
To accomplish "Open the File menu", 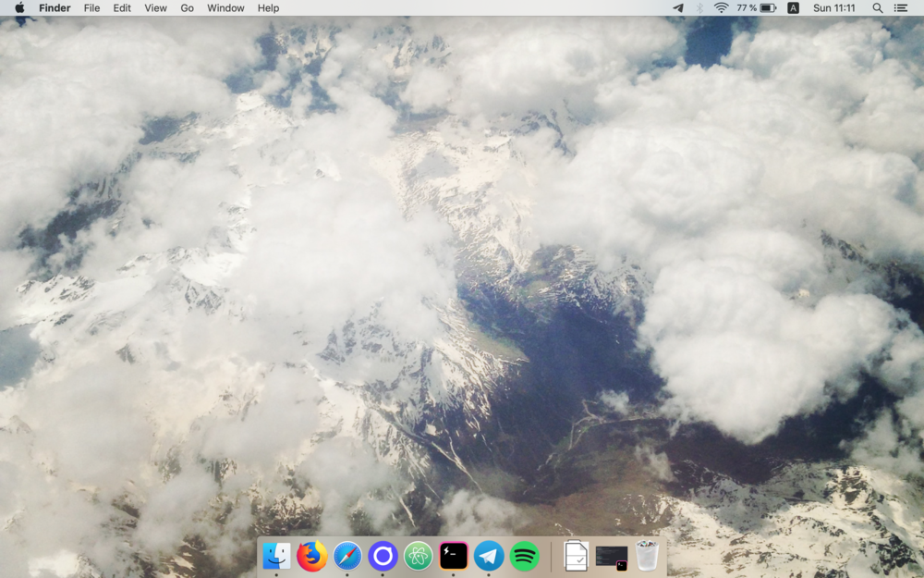I will [x=91, y=7].
